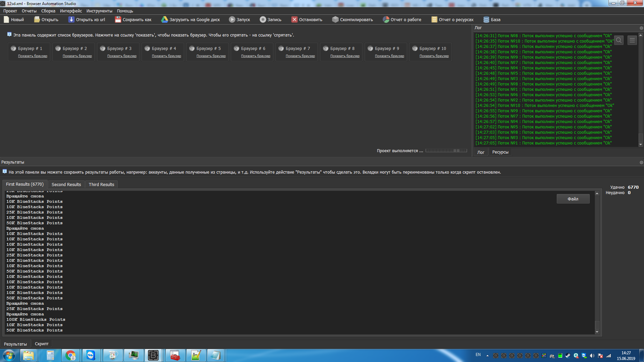
Task: Show hidden tray icons arrow
Action: [487, 356]
